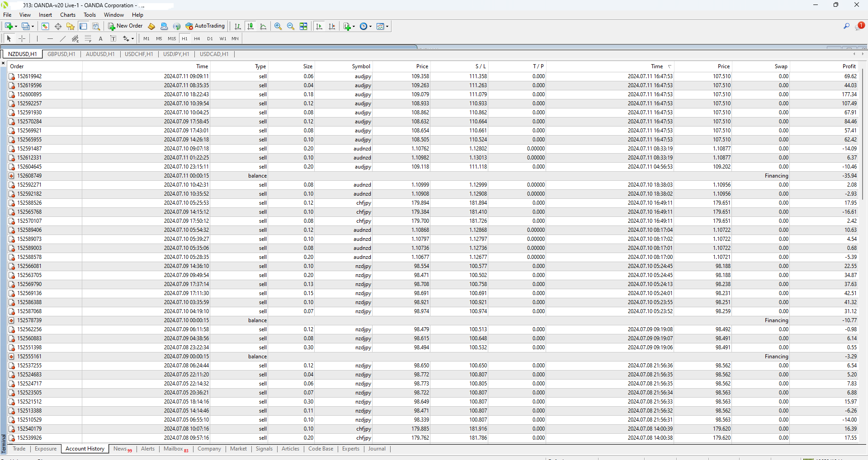Close the Terminal panel with X
Image resolution: width=868 pixels, height=460 pixels.
coord(3,63)
